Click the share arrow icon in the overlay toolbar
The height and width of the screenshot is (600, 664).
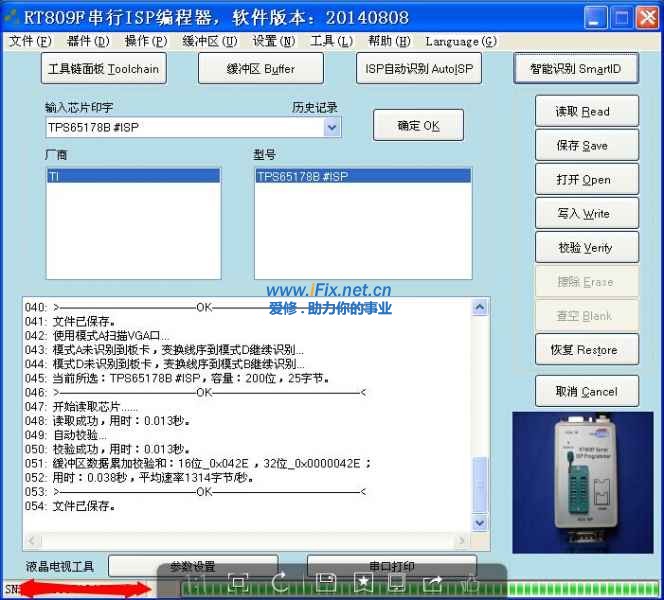433,581
